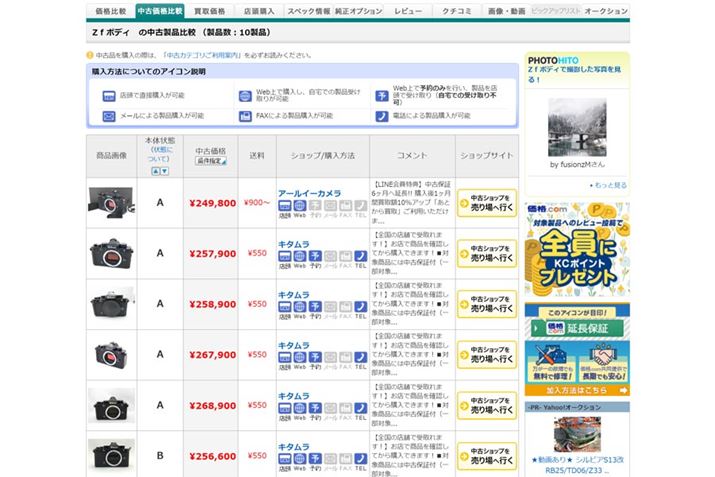Sort body condition ascending with up arrow
The height and width of the screenshot is (477, 715).
154,171
